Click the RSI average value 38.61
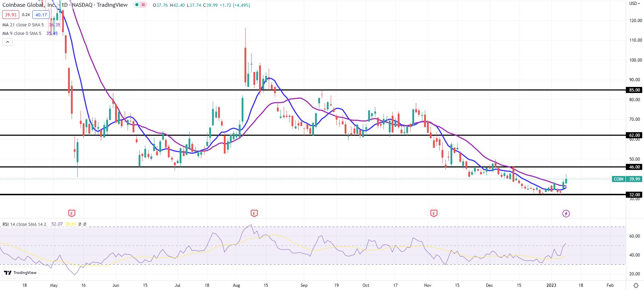Viewport: 644px width, 290px height. [x=71, y=224]
